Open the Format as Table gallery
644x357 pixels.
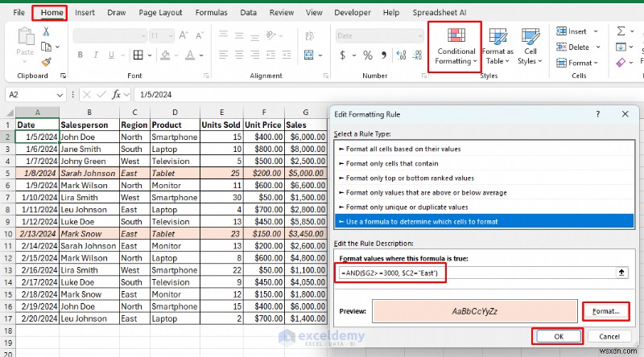coord(497,47)
